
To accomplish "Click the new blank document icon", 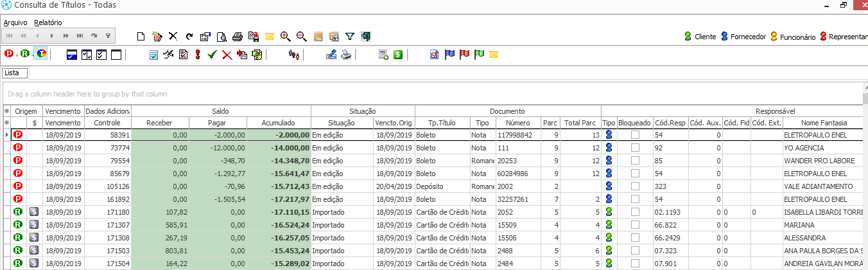I will coord(142,36).
